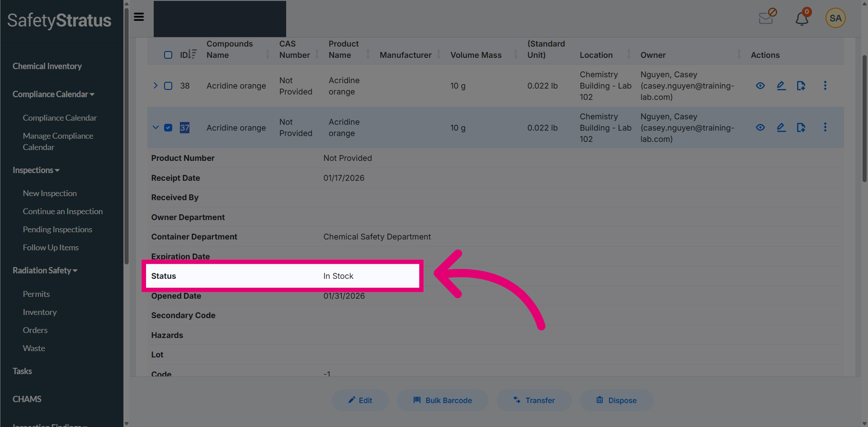
Task: Open Compliance Calendar sub-item
Action: [60, 117]
